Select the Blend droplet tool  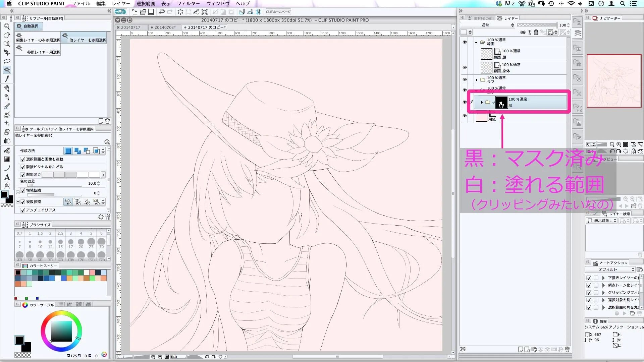coord(7,141)
